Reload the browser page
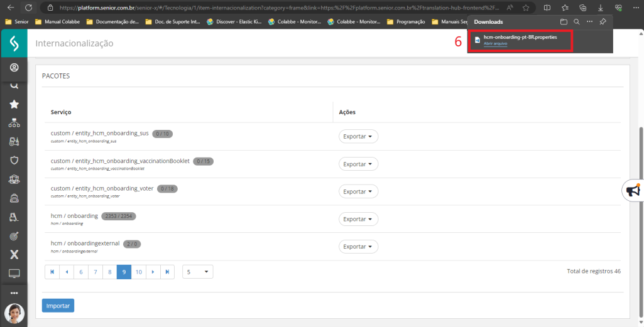644x327 pixels. point(28,8)
